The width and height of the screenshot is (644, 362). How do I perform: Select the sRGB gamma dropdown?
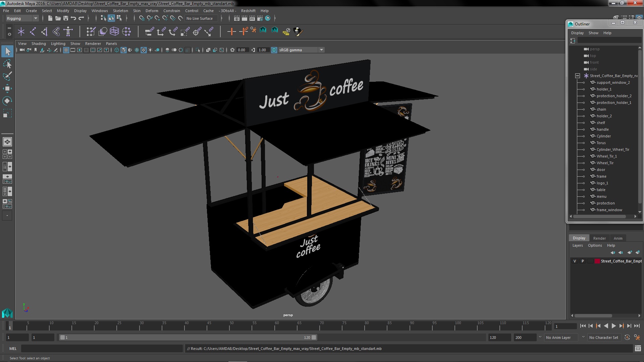tap(300, 49)
